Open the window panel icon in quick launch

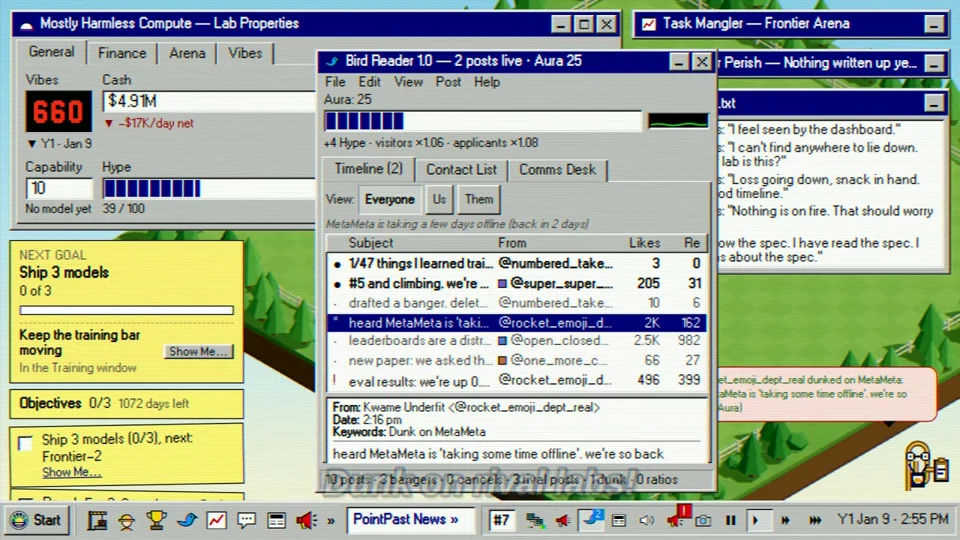click(x=277, y=520)
